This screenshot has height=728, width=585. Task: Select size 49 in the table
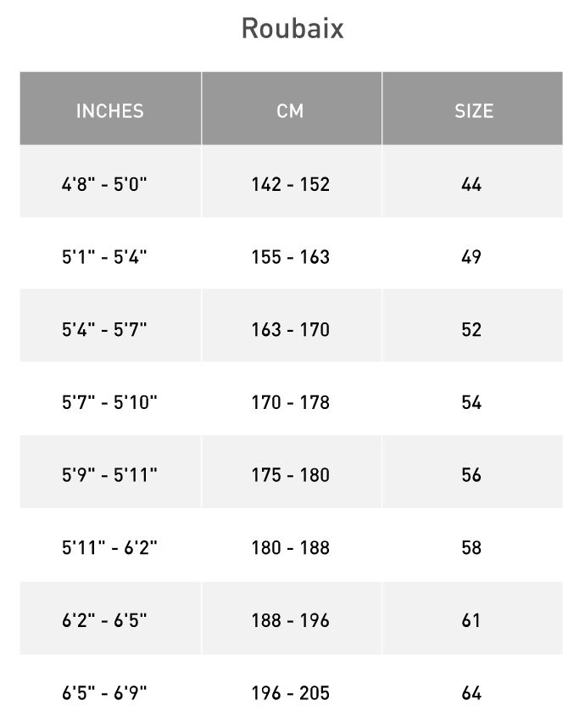(471, 257)
